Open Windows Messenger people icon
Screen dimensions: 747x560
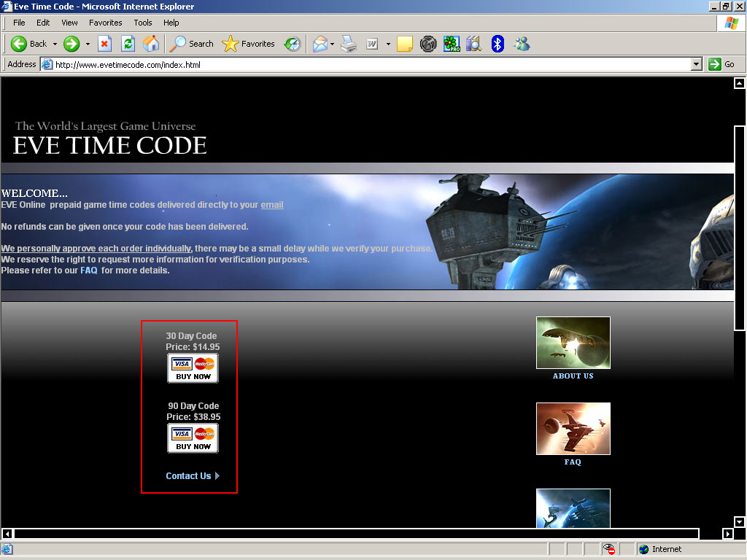pos(522,44)
